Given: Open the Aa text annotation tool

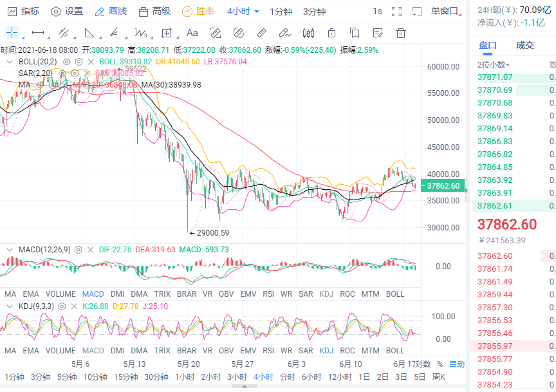Looking at the screenshot, I should coord(191,32).
